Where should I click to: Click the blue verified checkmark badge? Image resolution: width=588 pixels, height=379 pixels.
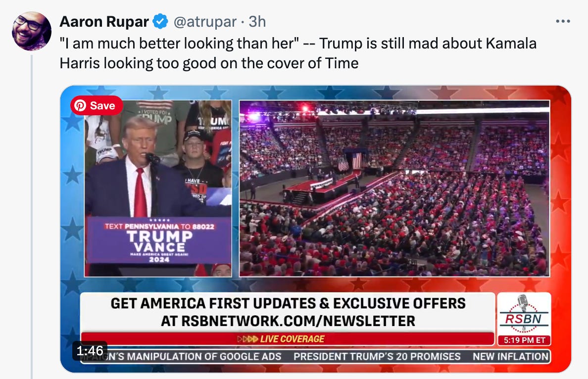click(160, 21)
